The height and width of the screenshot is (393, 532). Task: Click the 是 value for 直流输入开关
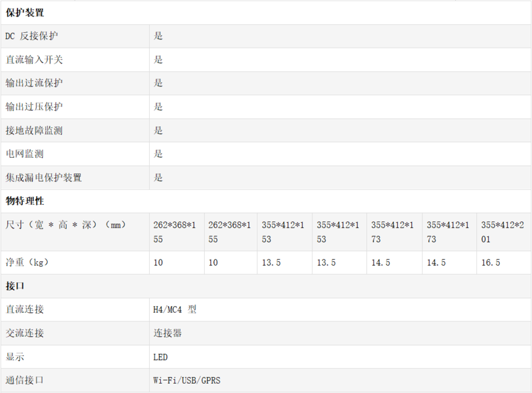coord(158,59)
